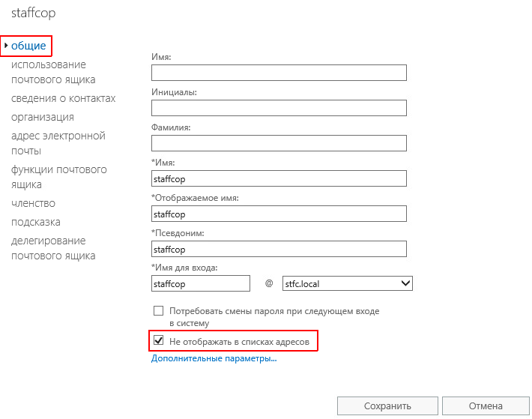This screenshot has height=419, width=532.
Task: Open делегирование почтового ящика section
Action: pos(53,248)
